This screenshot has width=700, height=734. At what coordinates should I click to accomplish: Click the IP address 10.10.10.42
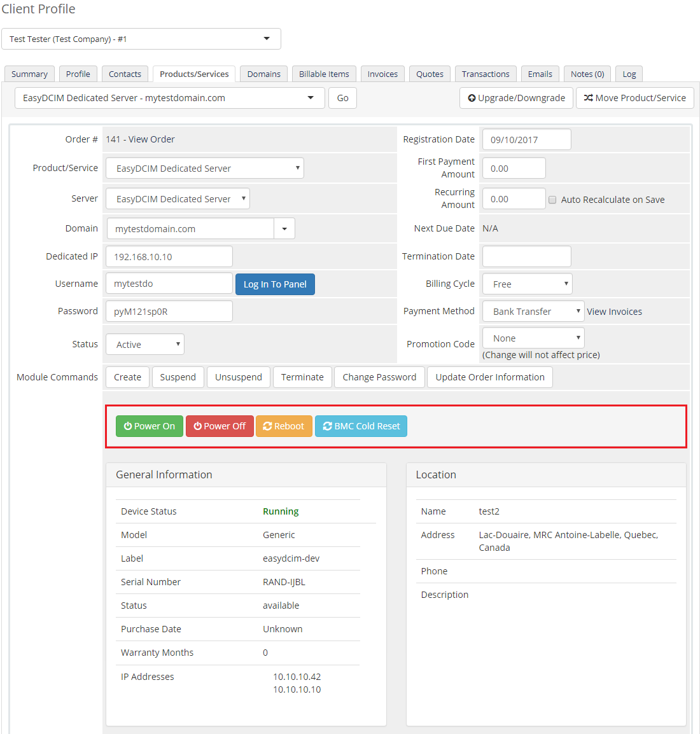(x=297, y=676)
